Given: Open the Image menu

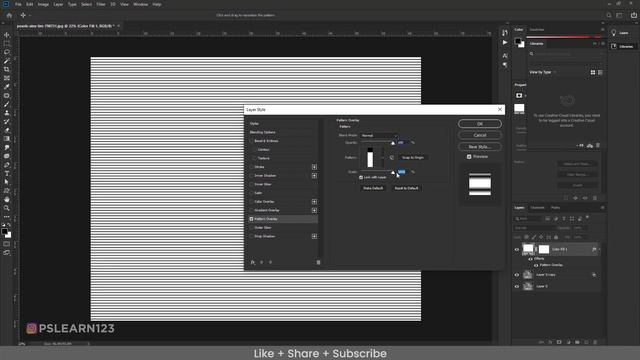Looking at the screenshot, I should [43, 4].
